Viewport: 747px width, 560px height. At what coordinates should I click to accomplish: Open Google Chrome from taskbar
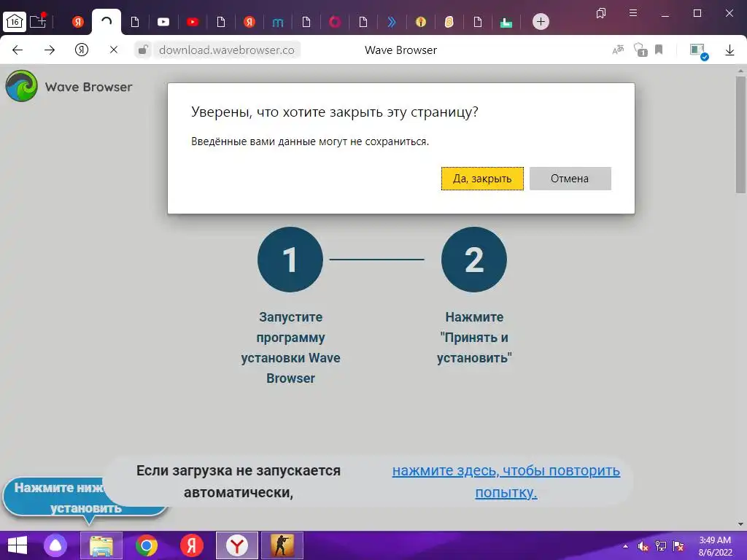(146, 545)
